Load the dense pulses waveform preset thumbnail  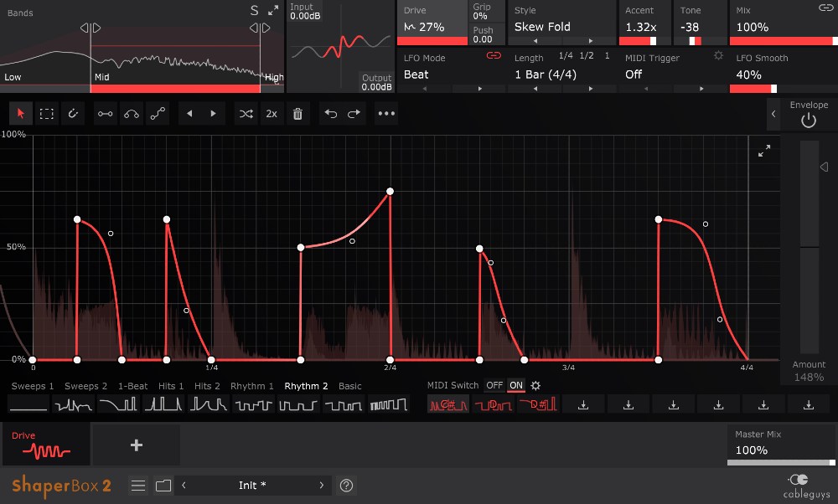pyautogui.click(x=389, y=404)
